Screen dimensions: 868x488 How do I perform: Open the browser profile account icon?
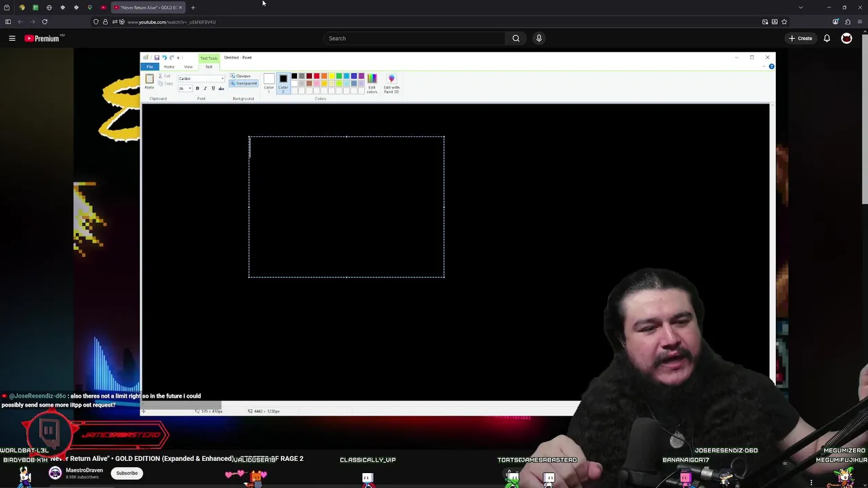(x=835, y=22)
